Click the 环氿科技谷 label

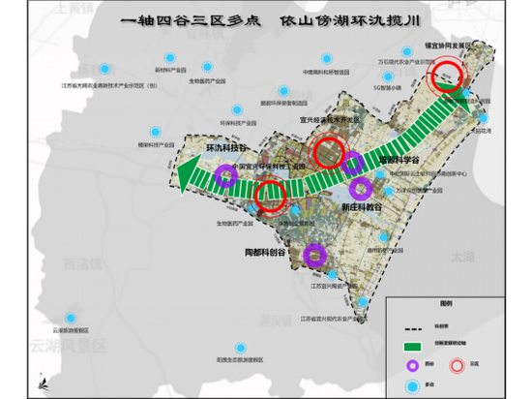tap(226, 148)
